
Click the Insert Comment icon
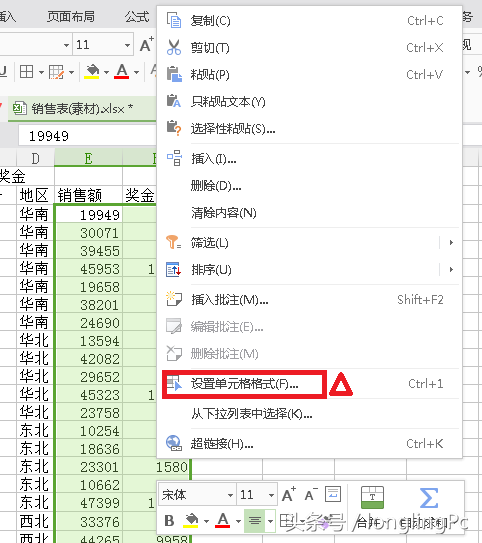coord(174,299)
